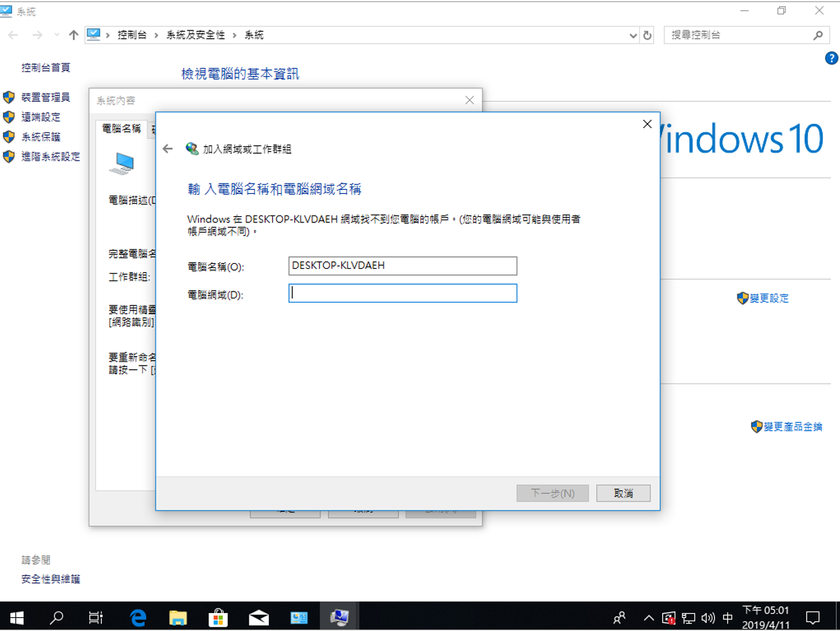Open 系統保護 in the sidebar
This screenshot has height=631, width=840.
point(41,137)
